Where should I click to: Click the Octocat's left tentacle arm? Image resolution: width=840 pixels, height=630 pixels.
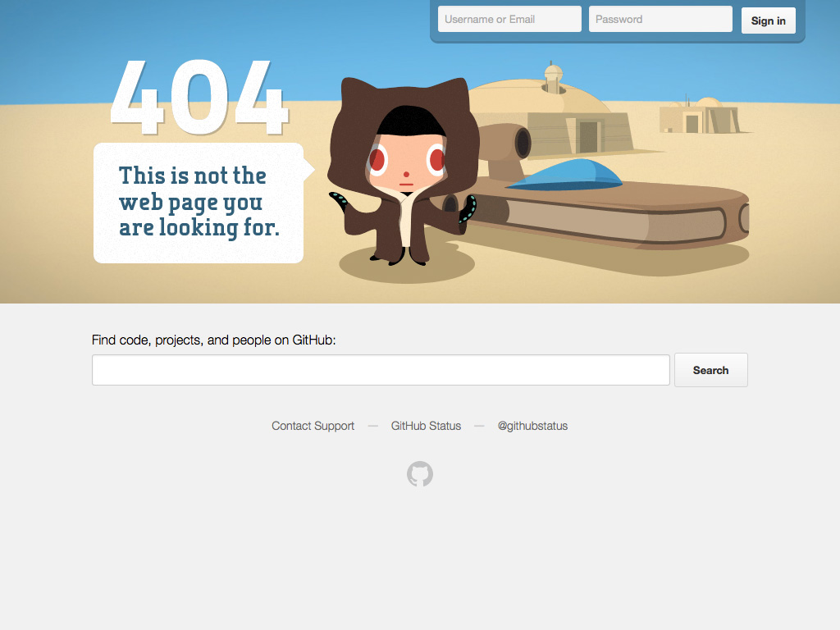click(338, 199)
